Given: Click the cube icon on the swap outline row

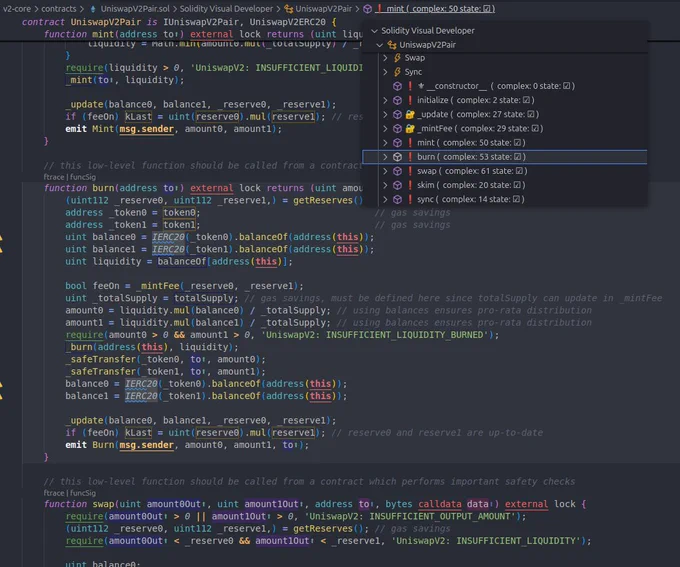Looking at the screenshot, I should pyautogui.click(x=397, y=171).
